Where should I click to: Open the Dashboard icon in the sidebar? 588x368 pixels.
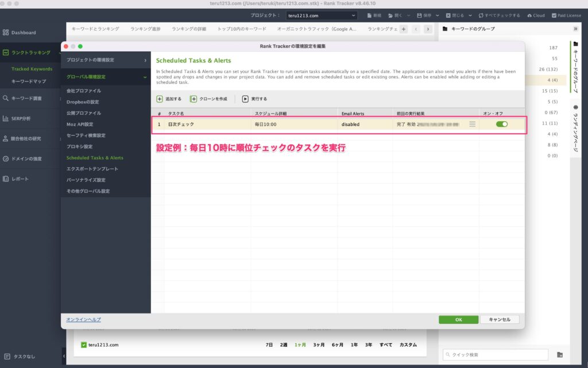6,33
